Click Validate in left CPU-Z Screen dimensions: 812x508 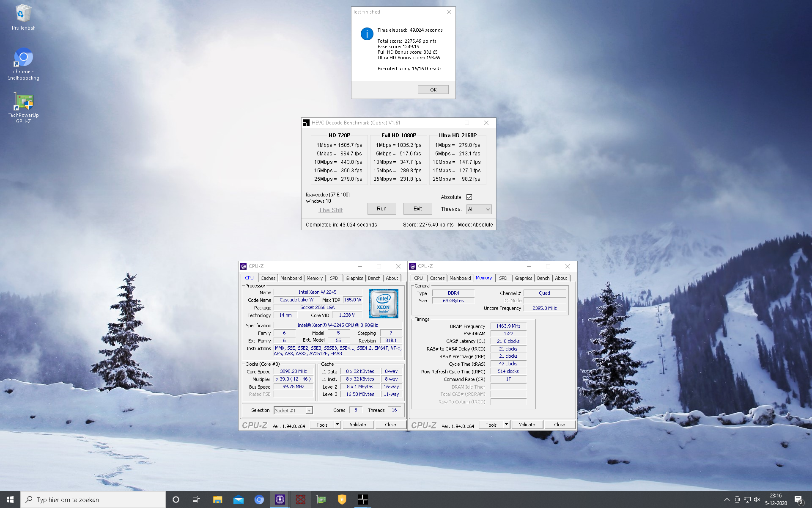358,425
